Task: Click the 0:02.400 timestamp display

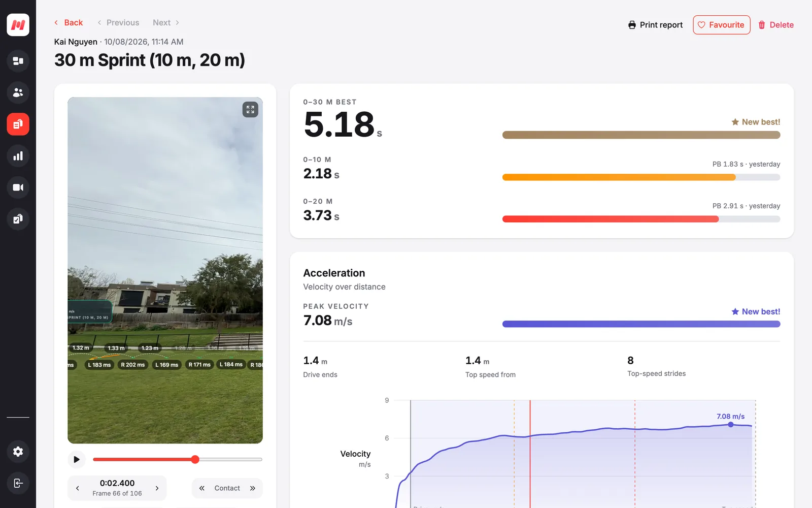Action: 117,483
